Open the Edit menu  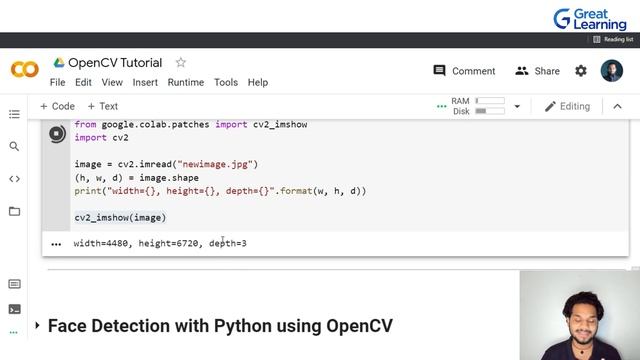tap(83, 82)
